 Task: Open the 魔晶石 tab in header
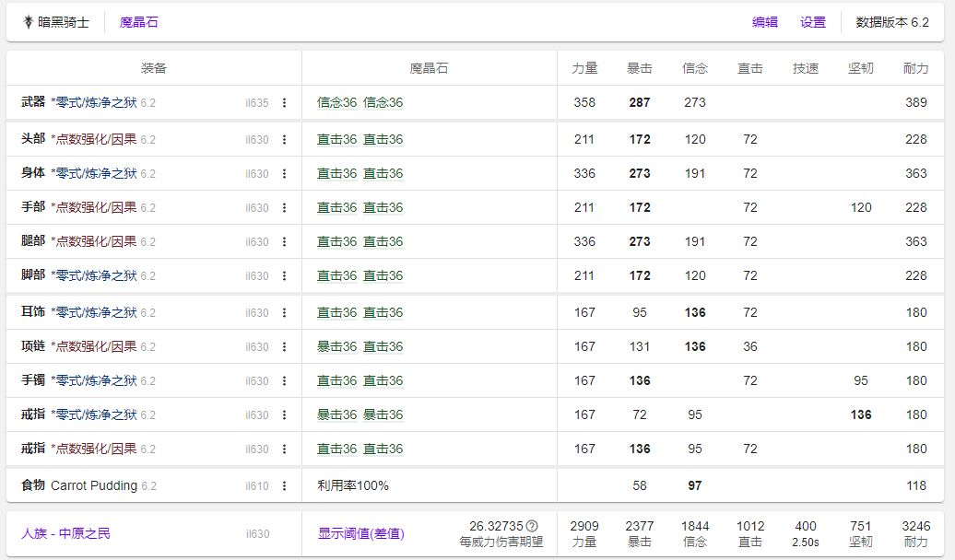[x=139, y=22]
